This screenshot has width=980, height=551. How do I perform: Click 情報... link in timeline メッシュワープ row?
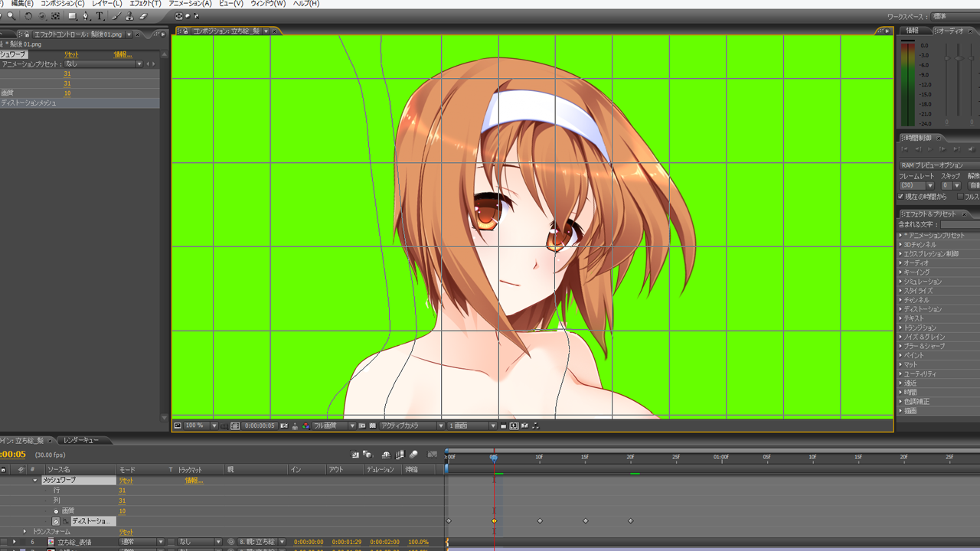click(x=194, y=481)
